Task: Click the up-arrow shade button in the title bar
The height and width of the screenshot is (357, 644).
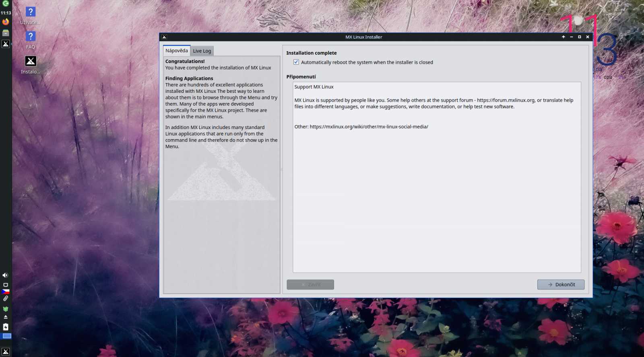Action: pyautogui.click(x=563, y=37)
